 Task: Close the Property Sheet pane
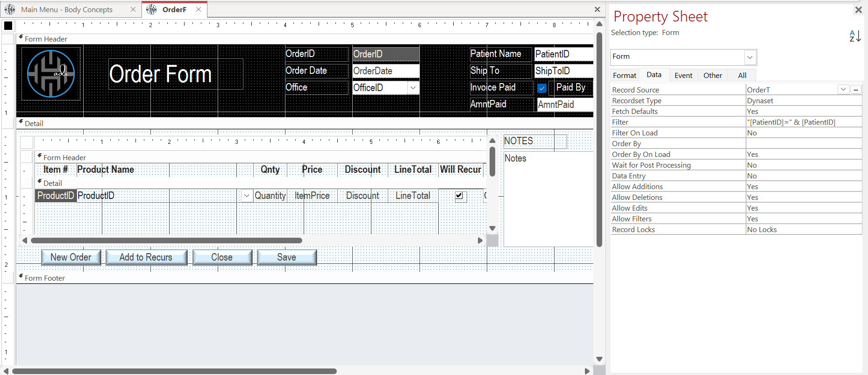point(858,10)
